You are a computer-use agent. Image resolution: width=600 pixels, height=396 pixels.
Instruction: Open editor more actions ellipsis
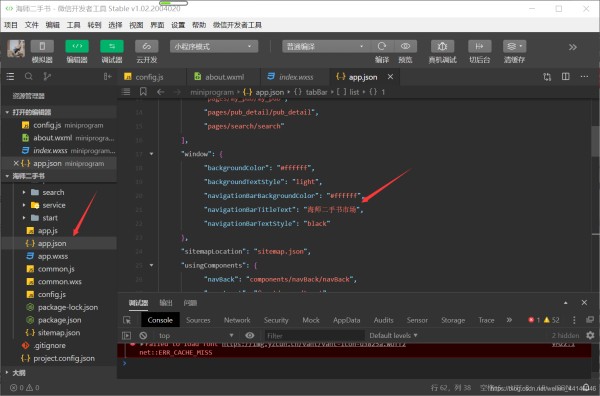[584, 77]
